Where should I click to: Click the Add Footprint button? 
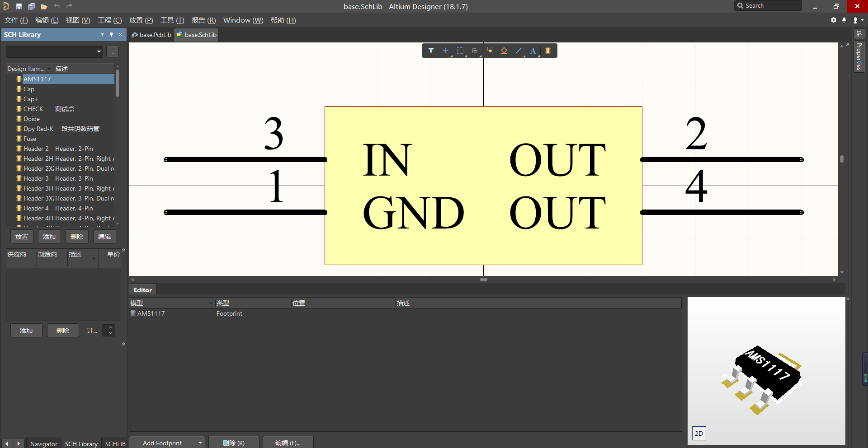pos(162,443)
